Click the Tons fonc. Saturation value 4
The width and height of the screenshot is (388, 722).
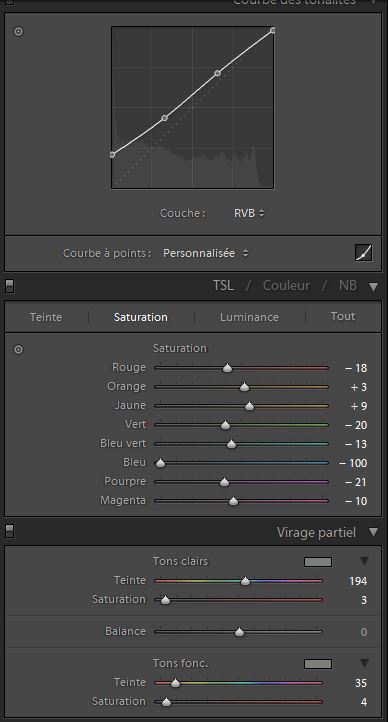pos(364,703)
